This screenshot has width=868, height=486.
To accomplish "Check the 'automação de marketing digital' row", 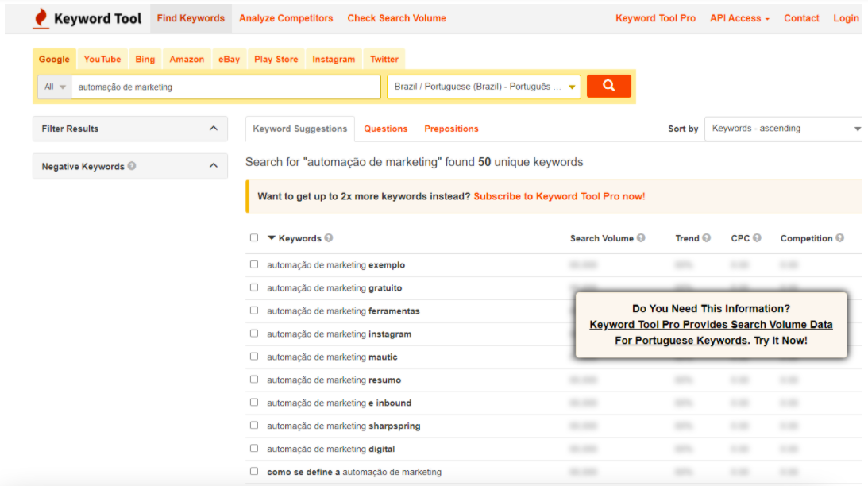I will (254, 449).
